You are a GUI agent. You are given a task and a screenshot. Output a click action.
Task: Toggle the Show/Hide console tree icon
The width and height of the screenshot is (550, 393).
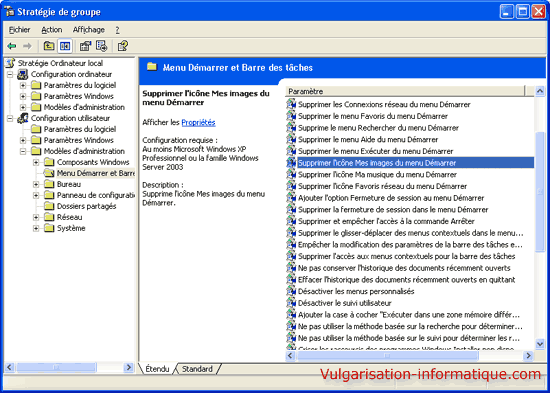click(65, 46)
